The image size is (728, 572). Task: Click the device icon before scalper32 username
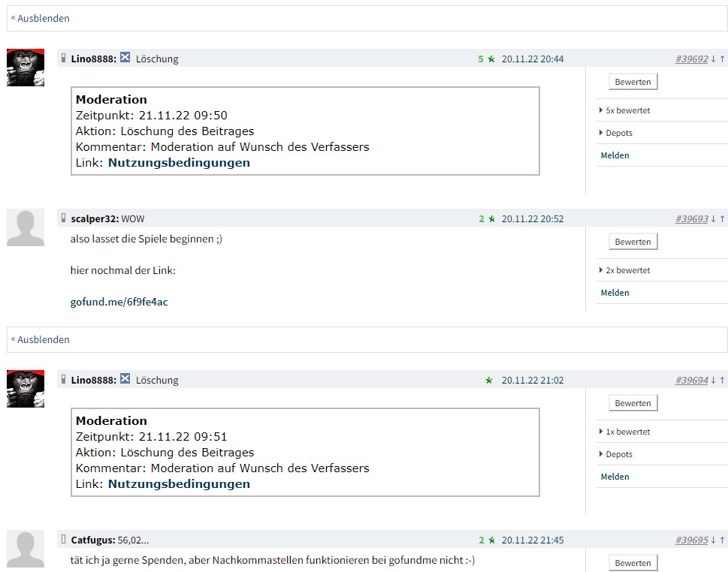coord(62,218)
